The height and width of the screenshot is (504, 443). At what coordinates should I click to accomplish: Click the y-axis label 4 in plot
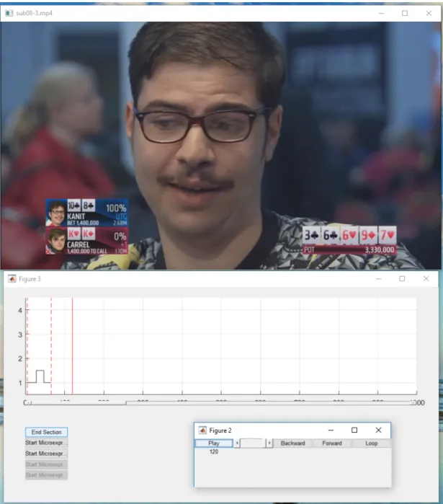[x=20, y=311]
